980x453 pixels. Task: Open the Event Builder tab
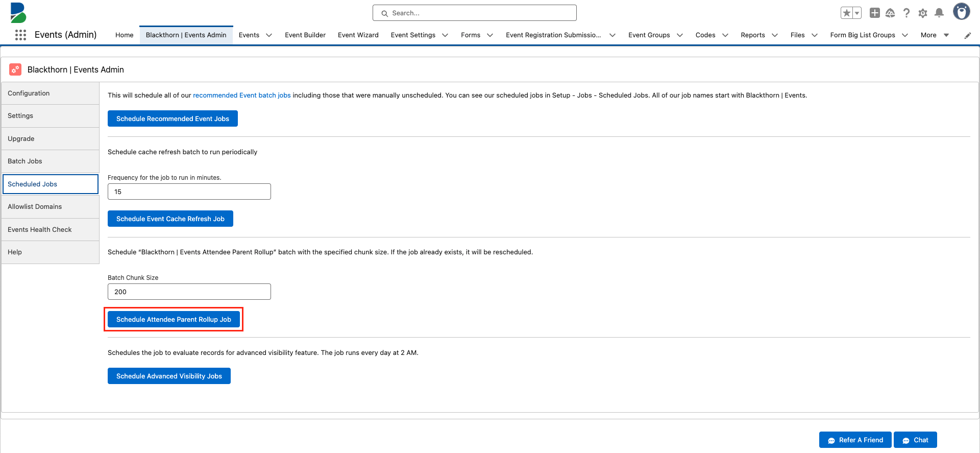305,35
